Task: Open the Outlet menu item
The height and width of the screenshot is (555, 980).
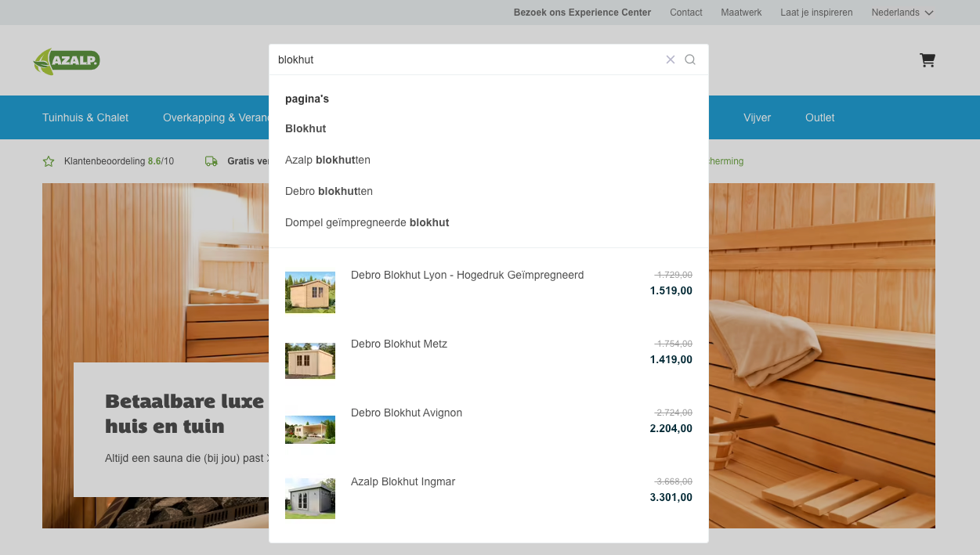Action: click(819, 117)
